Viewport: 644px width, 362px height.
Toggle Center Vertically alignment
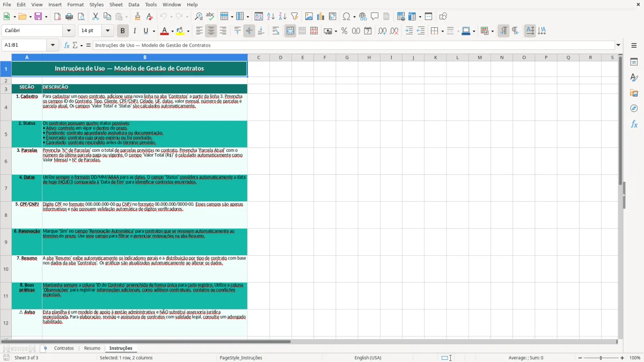(249, 31)
